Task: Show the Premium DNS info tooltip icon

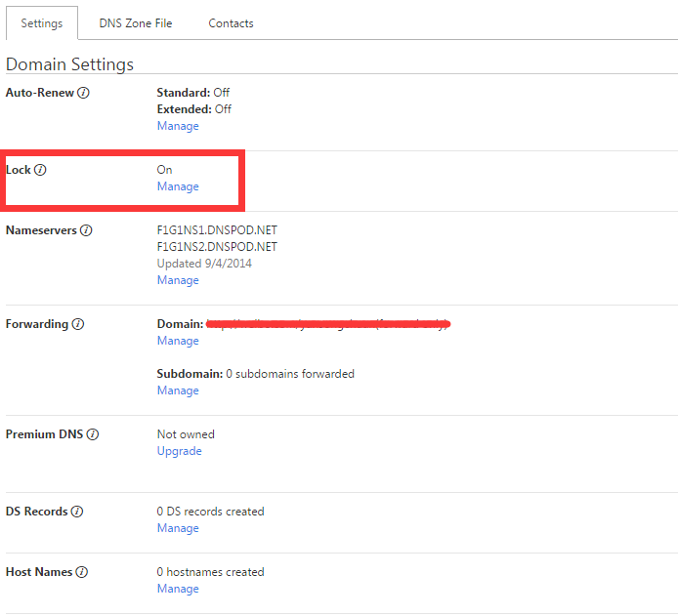Action: 93,434
